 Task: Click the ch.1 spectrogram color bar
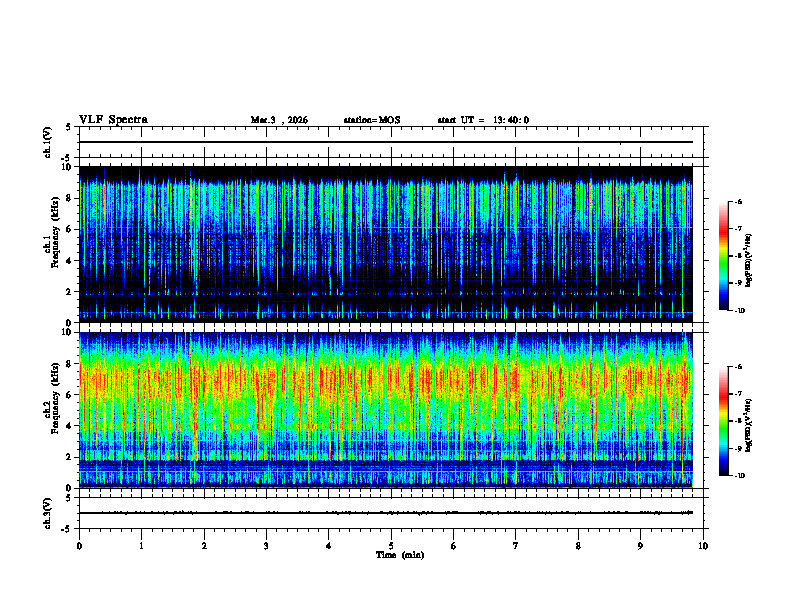(x=723, y=256)
